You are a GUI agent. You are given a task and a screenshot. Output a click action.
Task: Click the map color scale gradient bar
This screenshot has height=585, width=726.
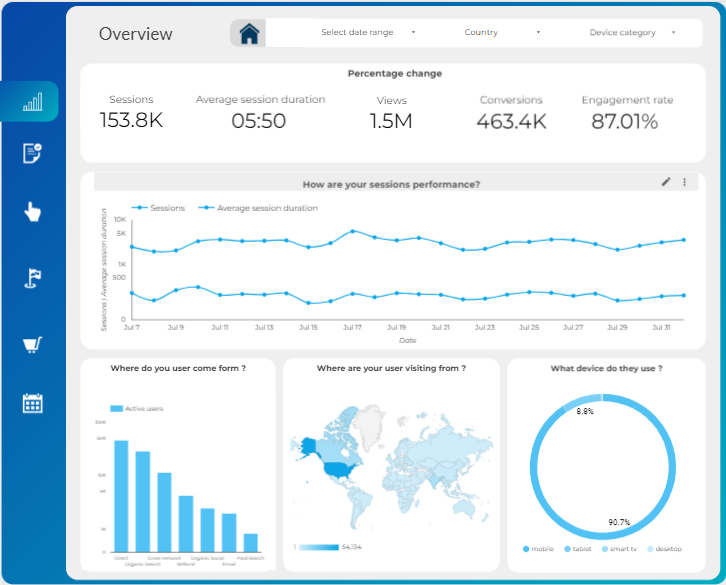pos(319,547)
